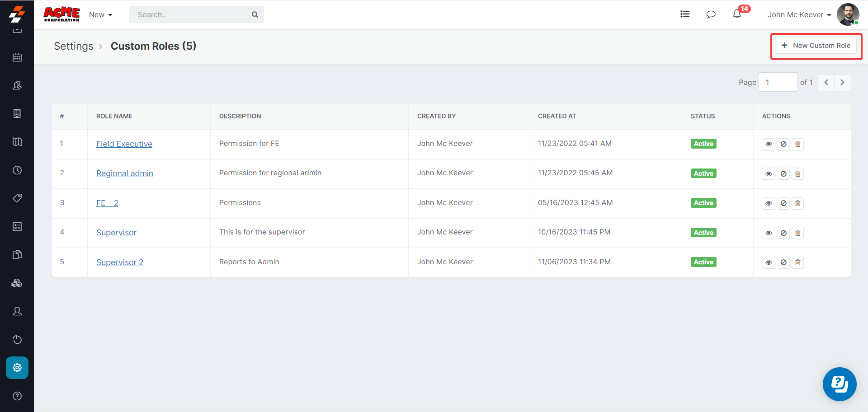Open John Mc Keever user menu
This screenshot has width=868, height=412.
(799, 14)
